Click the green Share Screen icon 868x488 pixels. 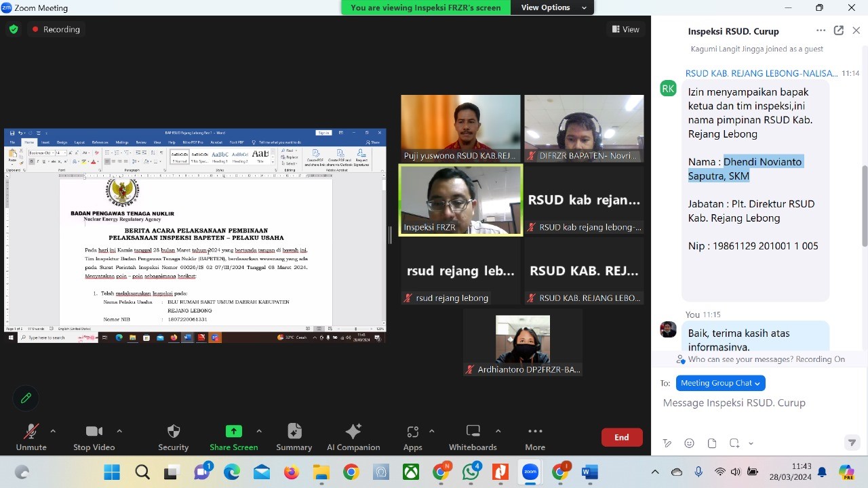point(233,431)
